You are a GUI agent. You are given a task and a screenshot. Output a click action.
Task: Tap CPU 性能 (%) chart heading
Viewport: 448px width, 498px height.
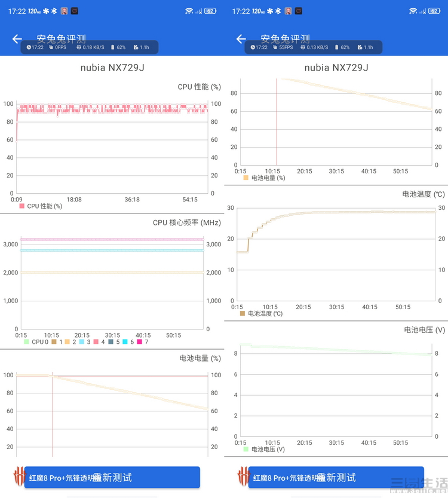point(200,87)
